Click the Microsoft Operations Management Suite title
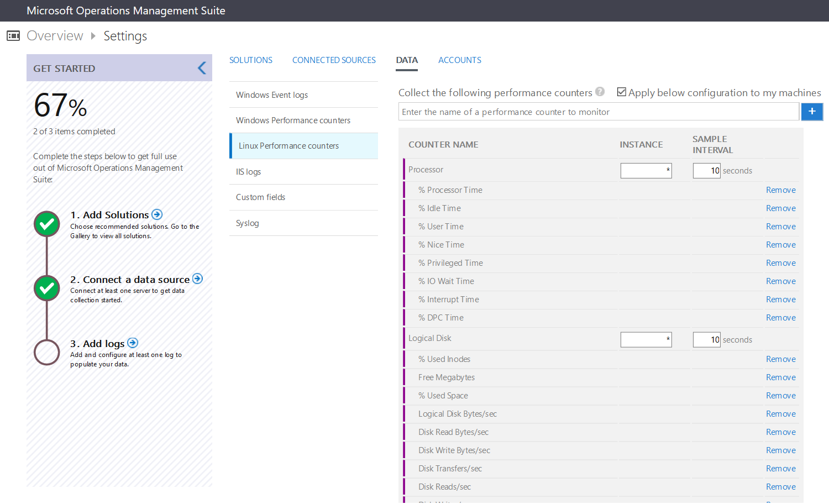829x504 pixels. pos(126,11)
